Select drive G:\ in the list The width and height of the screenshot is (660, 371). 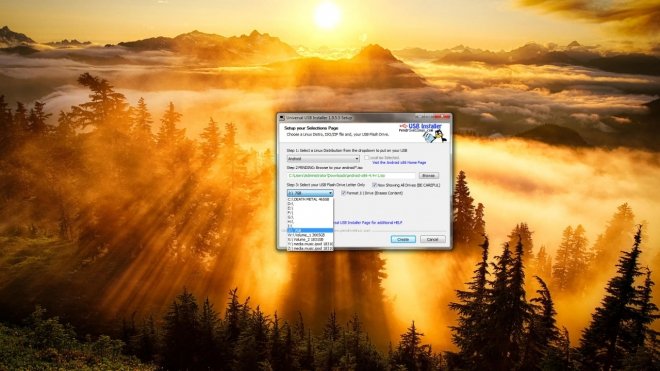click(x=310, y=217)
